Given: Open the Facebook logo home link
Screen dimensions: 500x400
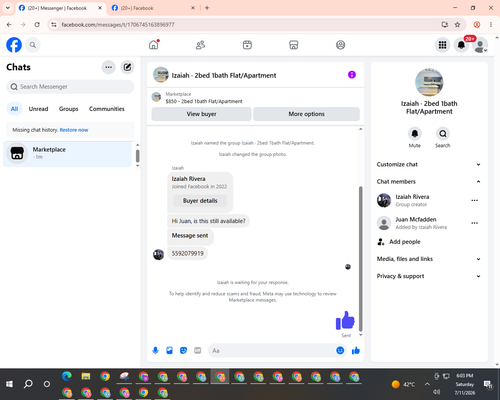Looking at the screenshot, I should [14, 45].
